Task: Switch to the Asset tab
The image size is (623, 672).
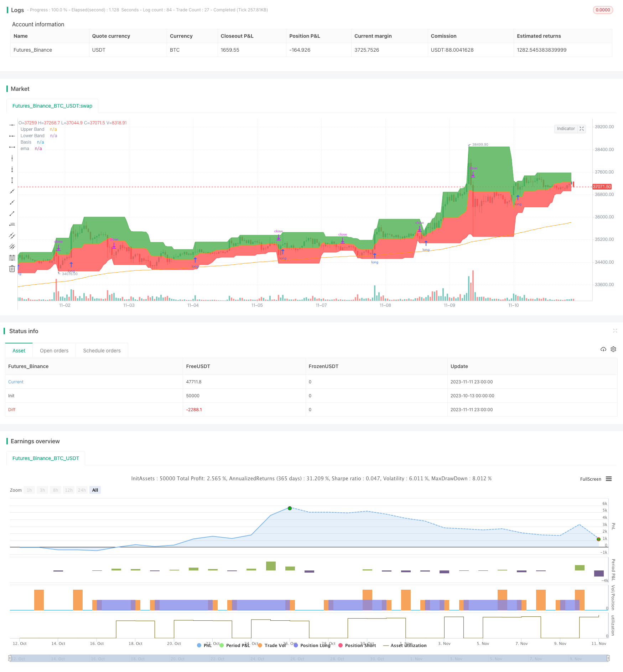Action: pyautogui.click(x=19, y=351)
